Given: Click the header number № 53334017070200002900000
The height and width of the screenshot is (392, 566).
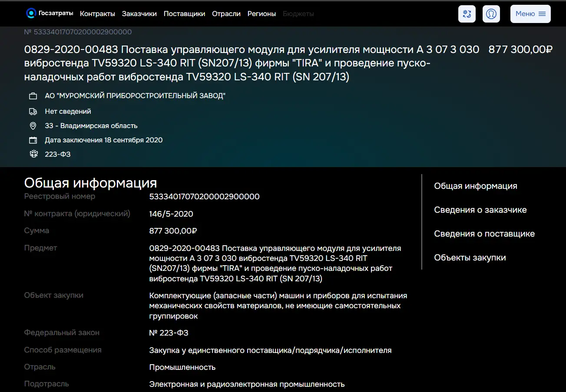Looking at the screenshot, I should (x=78, y=32).
